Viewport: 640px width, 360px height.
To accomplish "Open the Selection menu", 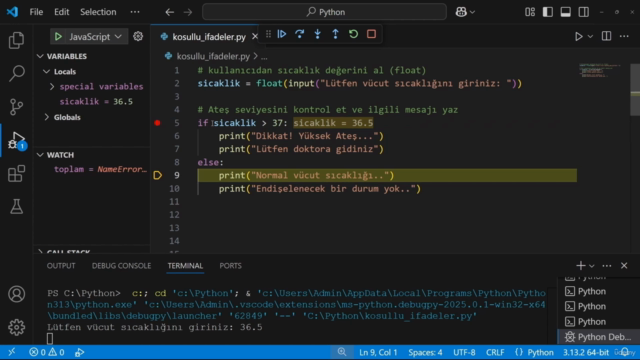I will point(98,12).
